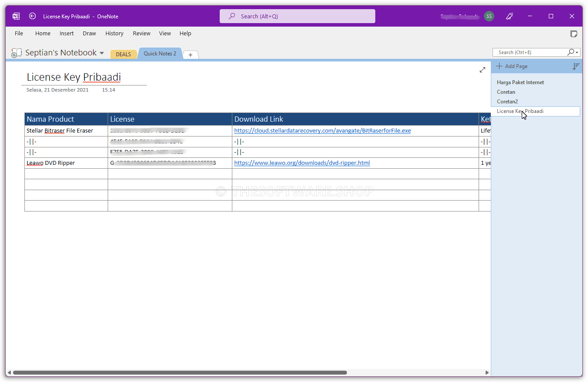Open the Coretan2 page
Image resolution: width=588 pixels, height=382 pixels.
click(x=507, y=102)
